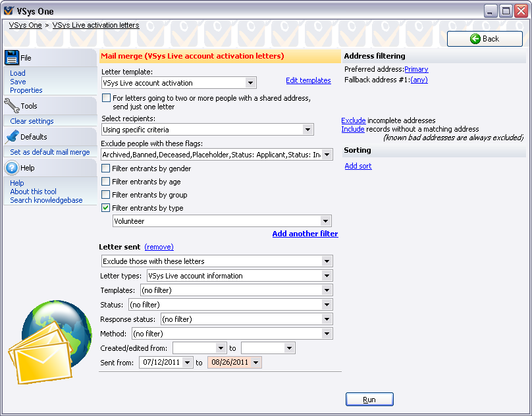
Task: Click the Mail merge heading text
Action: [x=192, y=56]
